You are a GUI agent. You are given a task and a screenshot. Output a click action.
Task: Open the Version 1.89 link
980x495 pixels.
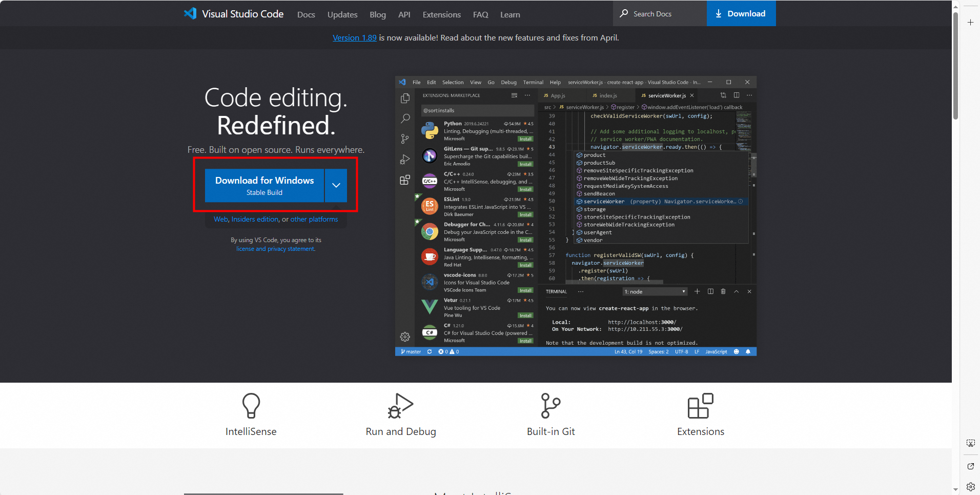tap(354, 38)
